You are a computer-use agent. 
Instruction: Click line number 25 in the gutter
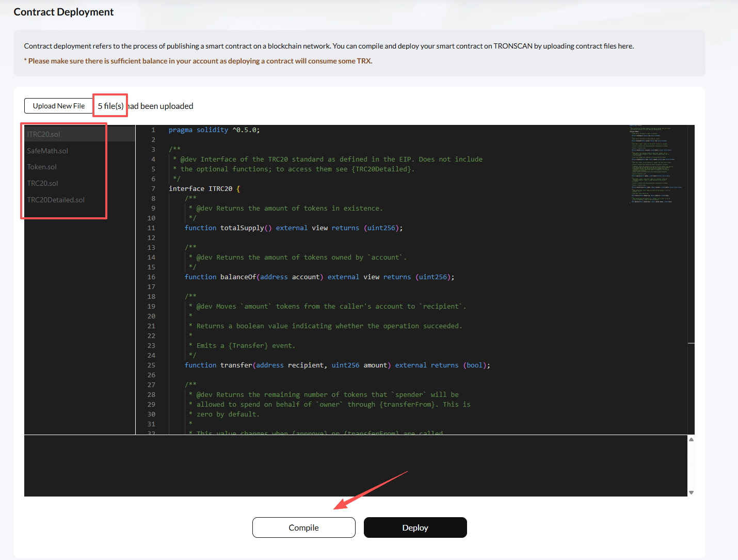pos(151,365)
